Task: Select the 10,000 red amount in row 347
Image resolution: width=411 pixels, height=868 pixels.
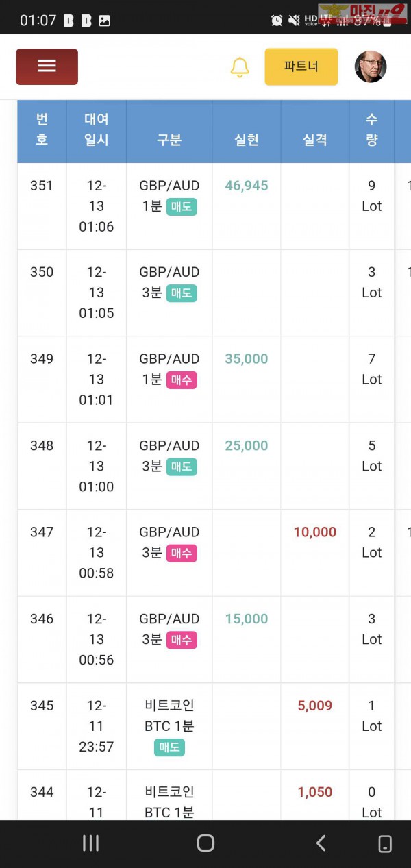Action: click(x=315, y=532)
